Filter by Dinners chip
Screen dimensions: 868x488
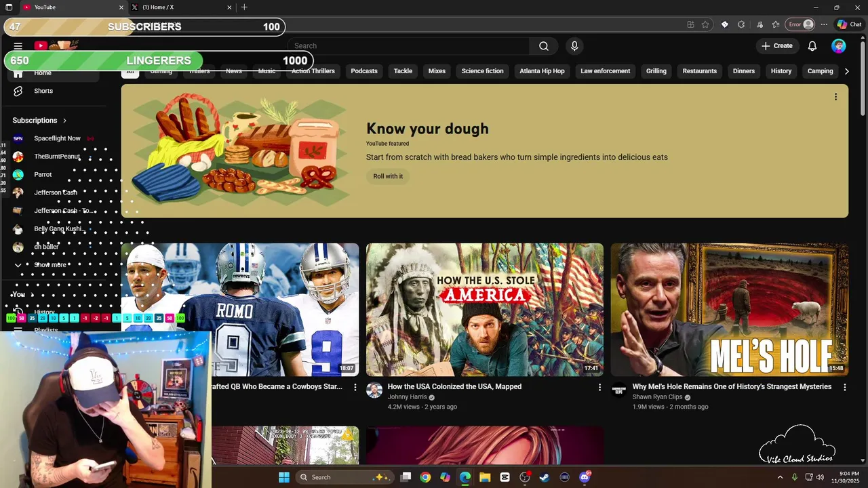744,71
